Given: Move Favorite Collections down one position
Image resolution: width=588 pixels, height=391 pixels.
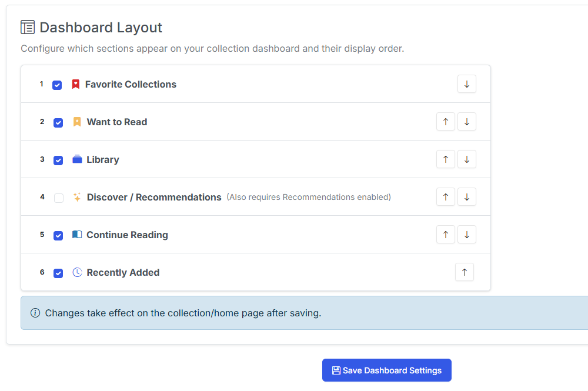Looking at the screenshot, I should pyautogui.click(x=466, y=83).
